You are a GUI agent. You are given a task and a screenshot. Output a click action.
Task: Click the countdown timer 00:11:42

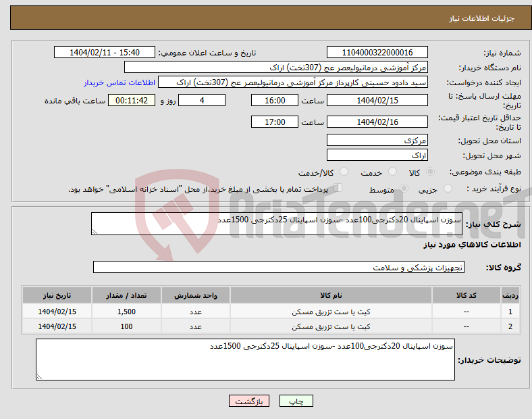point(132,100)
